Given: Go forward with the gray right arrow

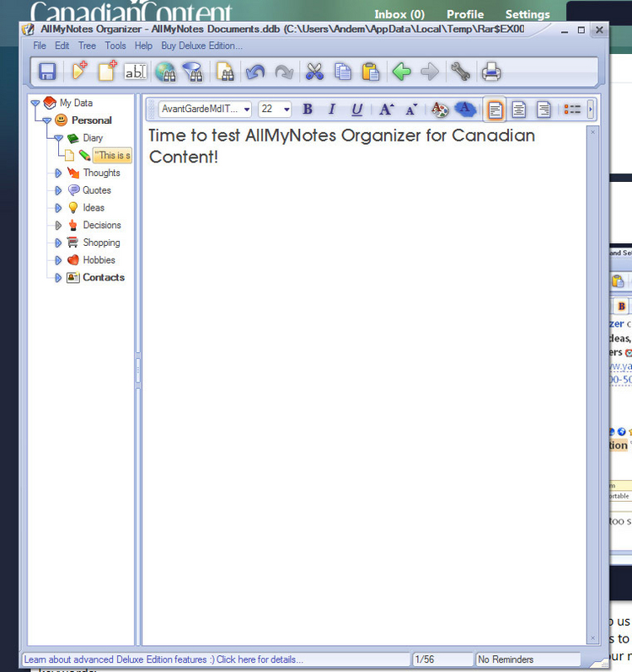Looking at the screenshot, I should coord(430,72).
